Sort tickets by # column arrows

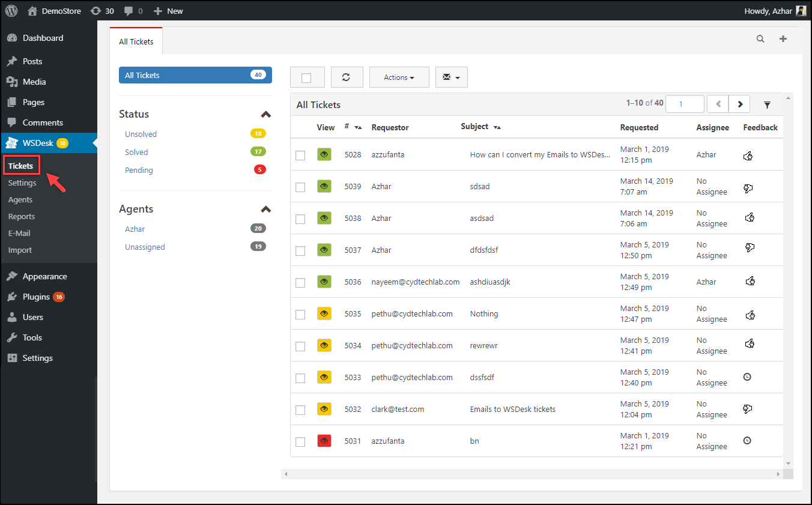coord(358,127)
